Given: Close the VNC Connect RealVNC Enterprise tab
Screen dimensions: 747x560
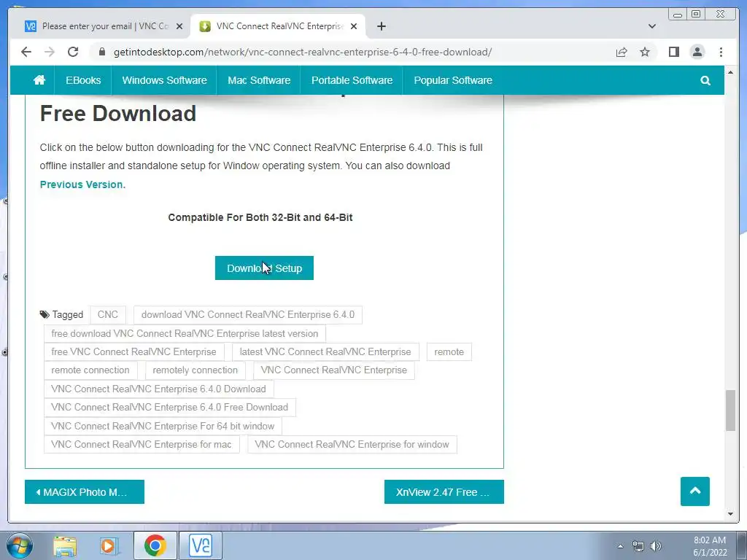Looking at the screenshot, I should (x=354, y=26).
